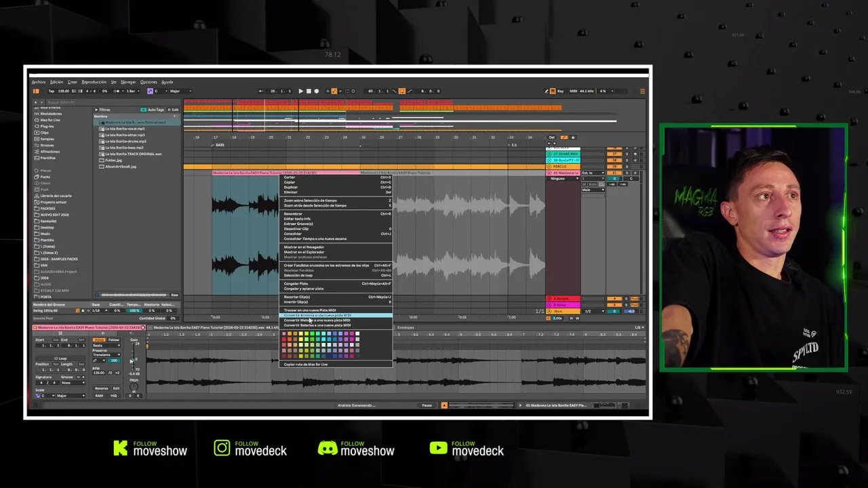Toggle the purple scale mode icon in top bar
Screen dimensions: 868x488
coord(150,91)
